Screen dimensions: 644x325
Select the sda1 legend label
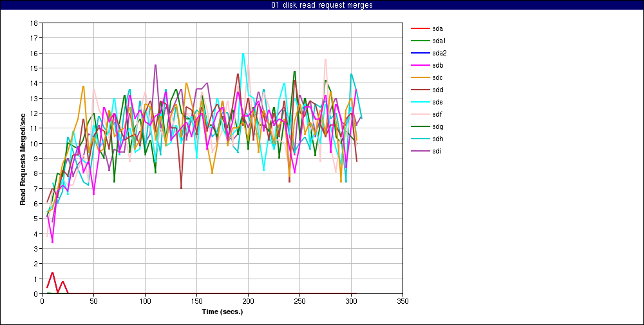[439, 41]
